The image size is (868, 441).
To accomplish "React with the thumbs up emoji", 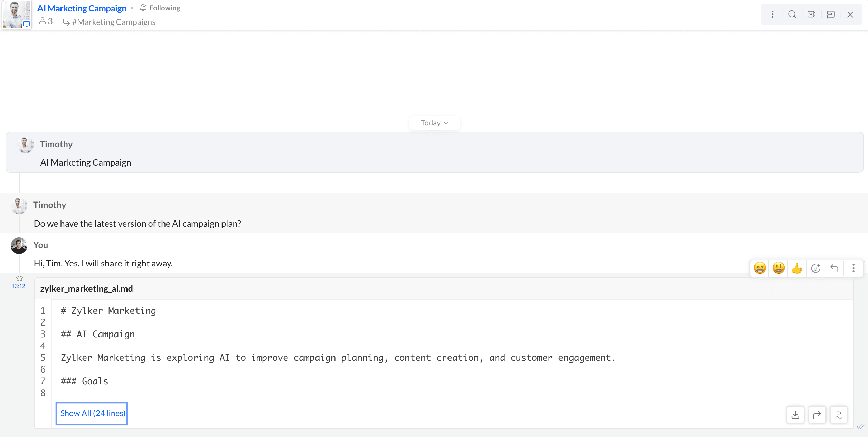I will point(797,268).
